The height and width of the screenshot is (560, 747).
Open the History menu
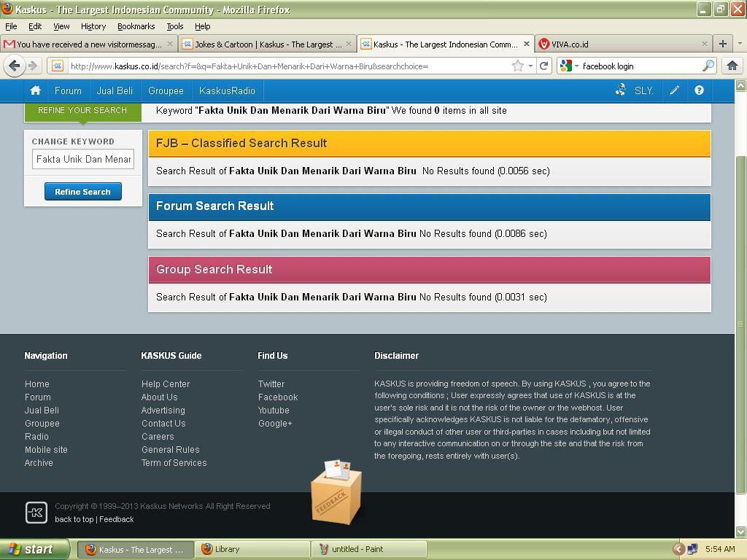point(93,26)
